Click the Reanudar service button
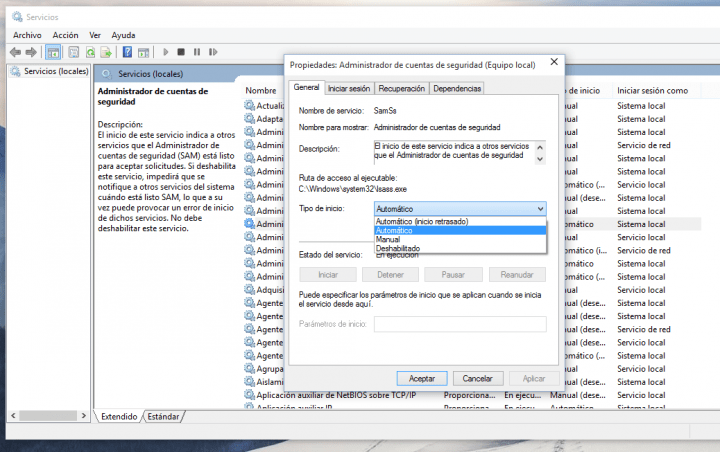 pos(517,275)
